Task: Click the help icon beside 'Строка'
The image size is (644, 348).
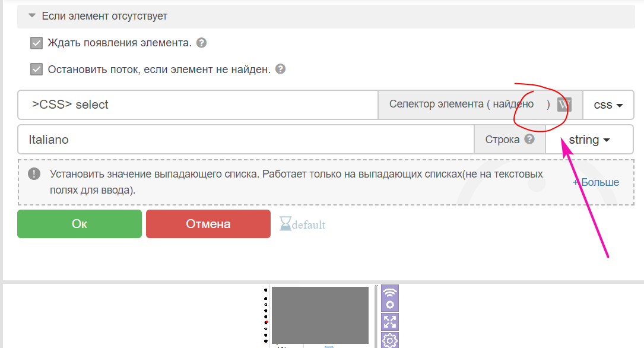Action: click(529, 140)
